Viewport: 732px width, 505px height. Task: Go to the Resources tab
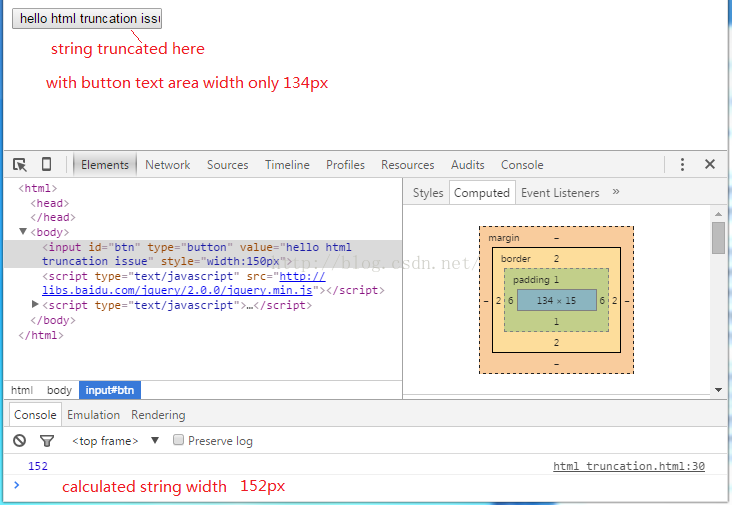pyautogui.click(x=408, y=165)
